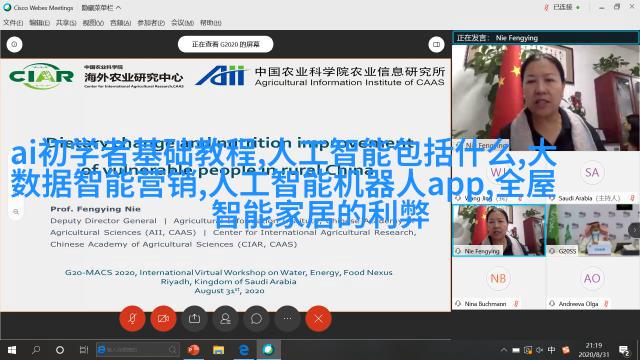
Task: Open the more options ellipsis button
Action: point(287,319)
